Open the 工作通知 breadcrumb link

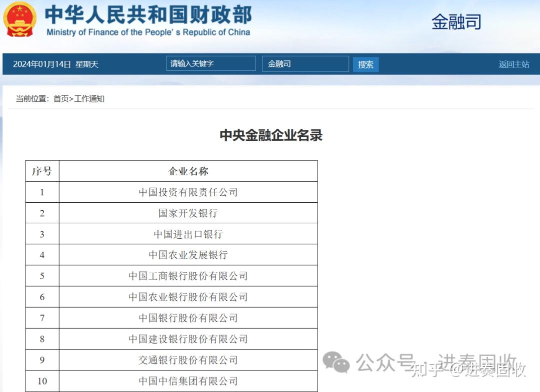click(x=89, y=99)
